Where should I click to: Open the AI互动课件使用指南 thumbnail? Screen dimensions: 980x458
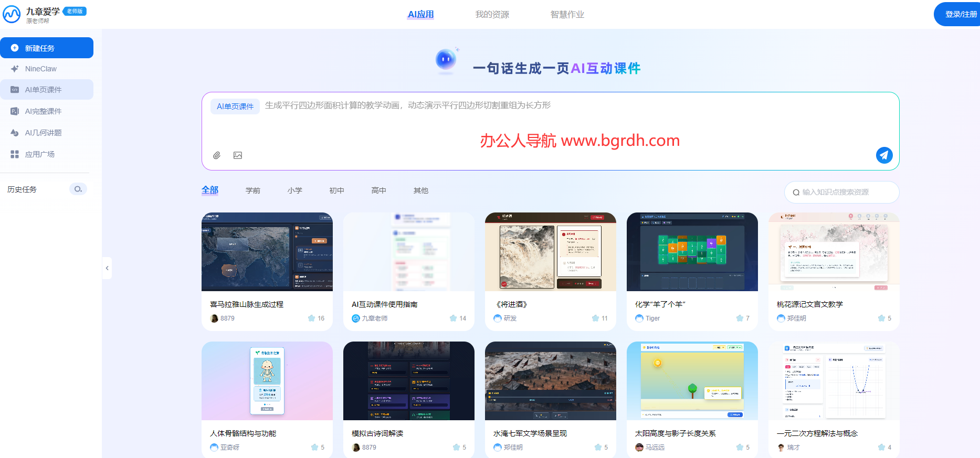coord(409,252)
